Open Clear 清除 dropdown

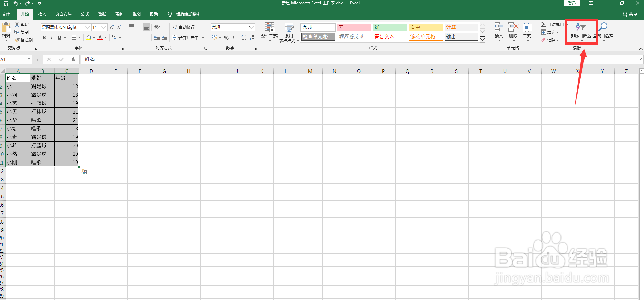(x=550, y=40)
